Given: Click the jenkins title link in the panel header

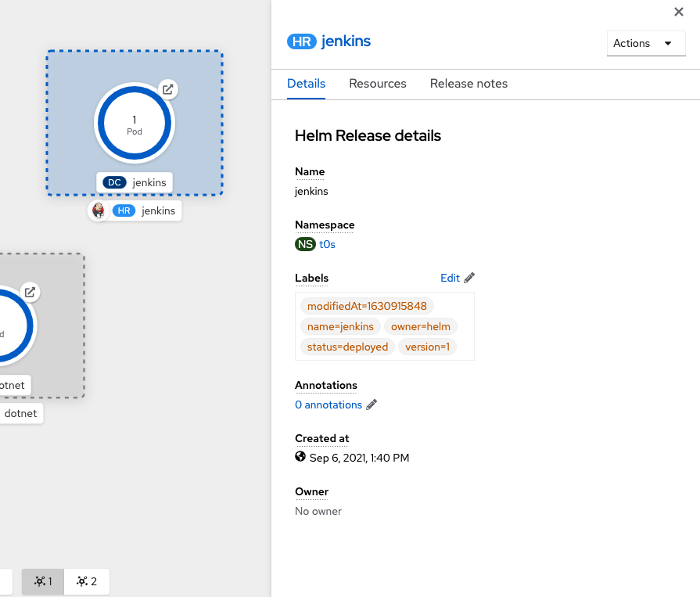Looking at the screenshot, I should pyautogui.click(x=346, y=41).
